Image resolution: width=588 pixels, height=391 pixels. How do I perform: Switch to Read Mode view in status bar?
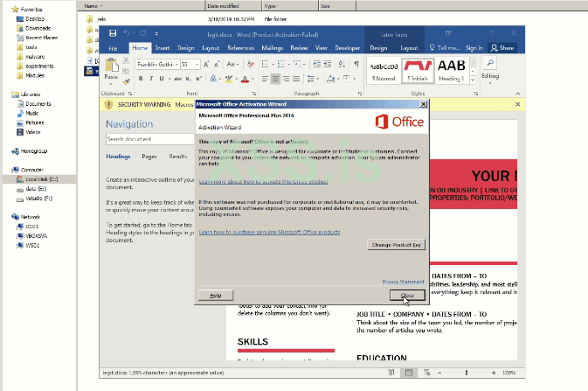pos(391,373)
